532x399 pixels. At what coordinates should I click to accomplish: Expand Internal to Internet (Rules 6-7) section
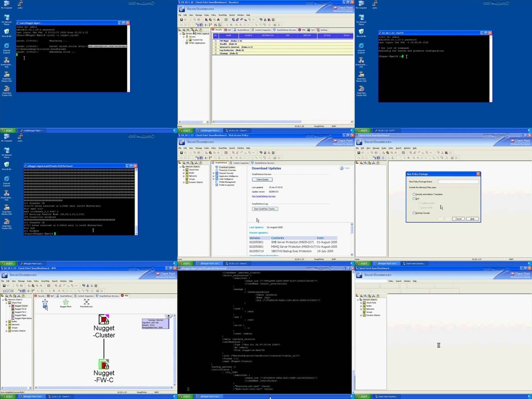[x=215, y=47]
